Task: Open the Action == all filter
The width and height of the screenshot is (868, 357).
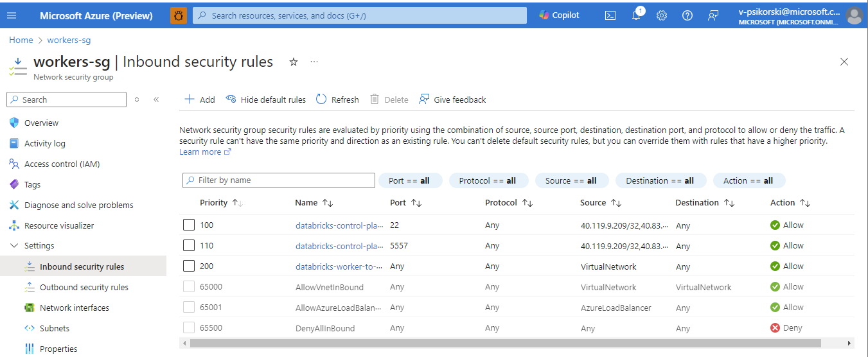Action: click(x=748, y=180)
